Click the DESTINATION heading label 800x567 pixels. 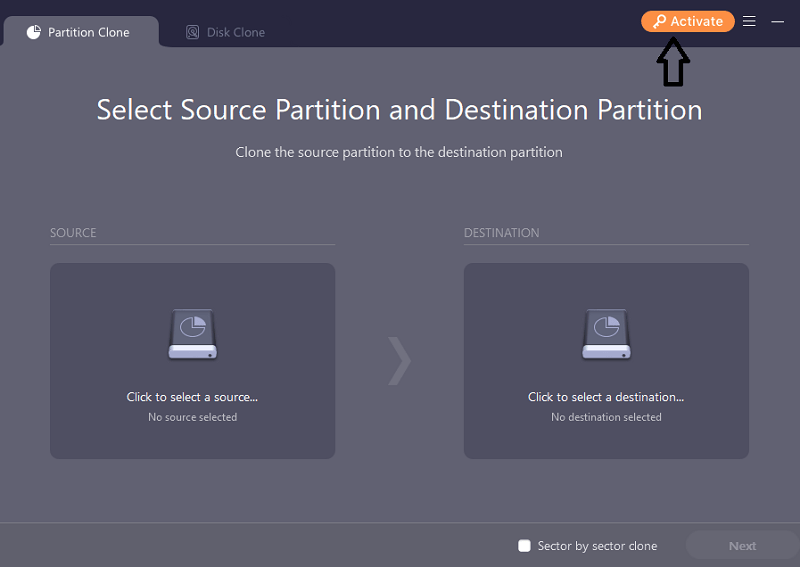tap(501, 233)
